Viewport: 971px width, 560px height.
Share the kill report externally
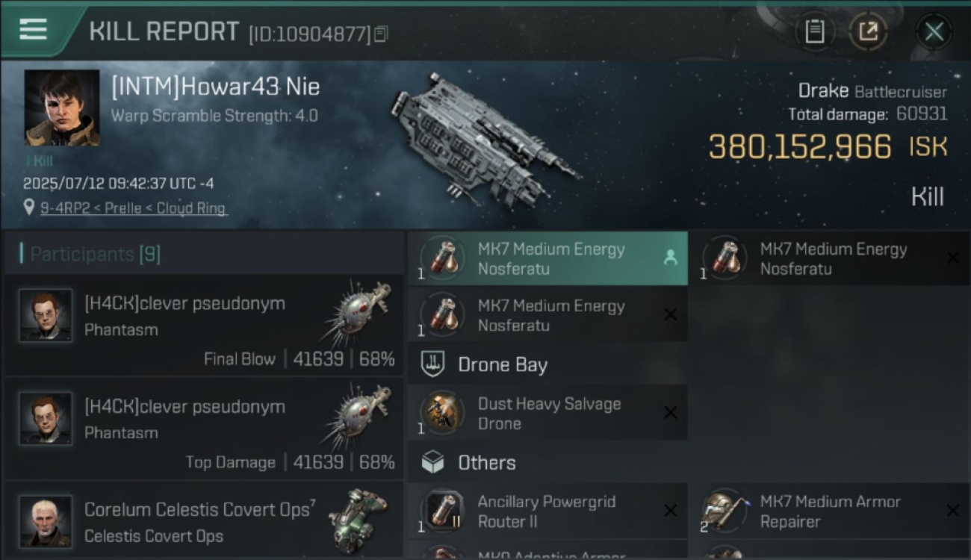point(868,31)
